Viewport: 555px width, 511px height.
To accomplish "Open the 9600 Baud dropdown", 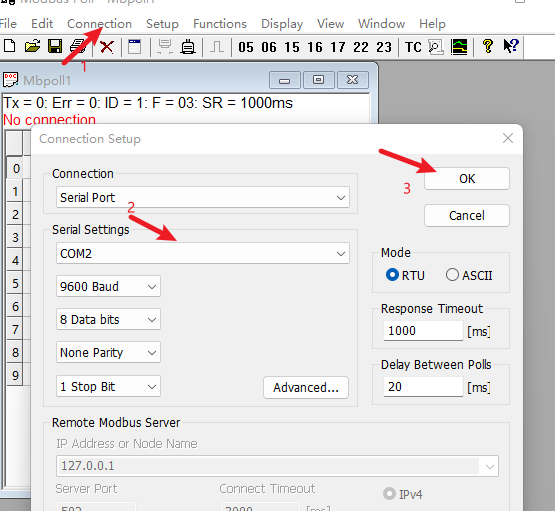I will tap(108, 286).
